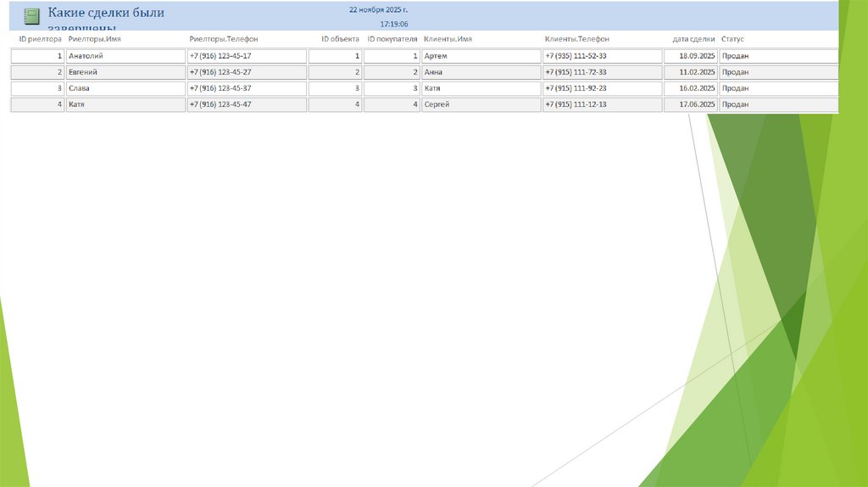The width and height of the screenshot is (868, 487).
Task: Click the date '22 ноября 2025 г.'
Action: point(378,10)
